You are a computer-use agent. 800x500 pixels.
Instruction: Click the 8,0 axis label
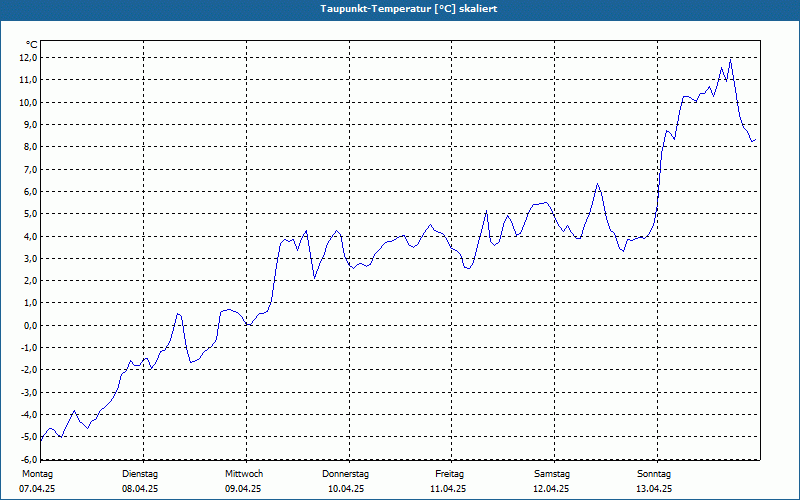(x=30, y=147)
